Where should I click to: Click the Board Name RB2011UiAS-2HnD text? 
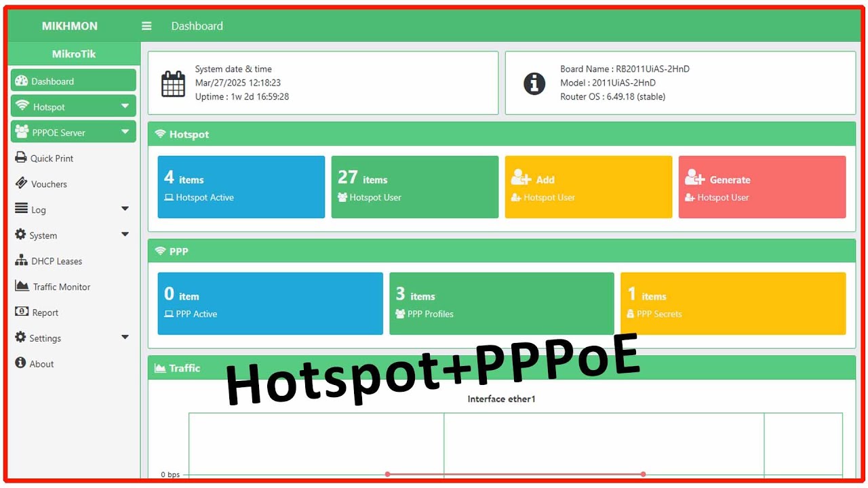click(625, 68)
